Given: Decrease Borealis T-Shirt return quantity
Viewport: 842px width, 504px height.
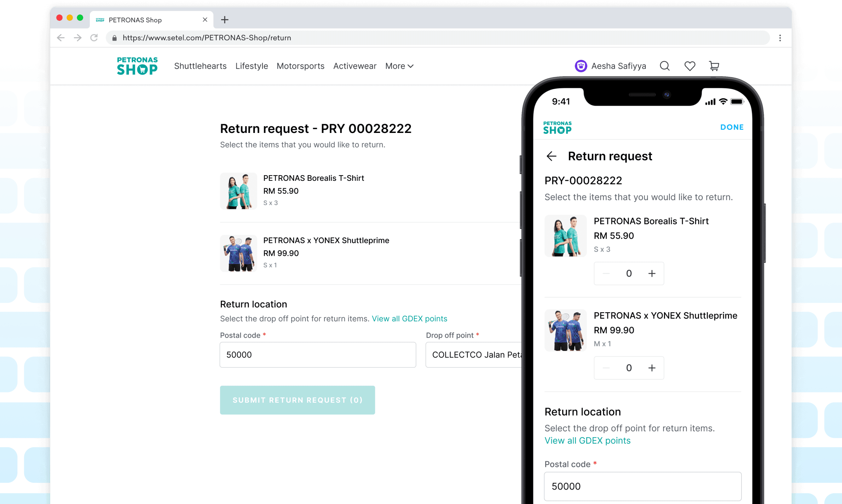Looking at the screenshot, I should click(x=606, y=273).
